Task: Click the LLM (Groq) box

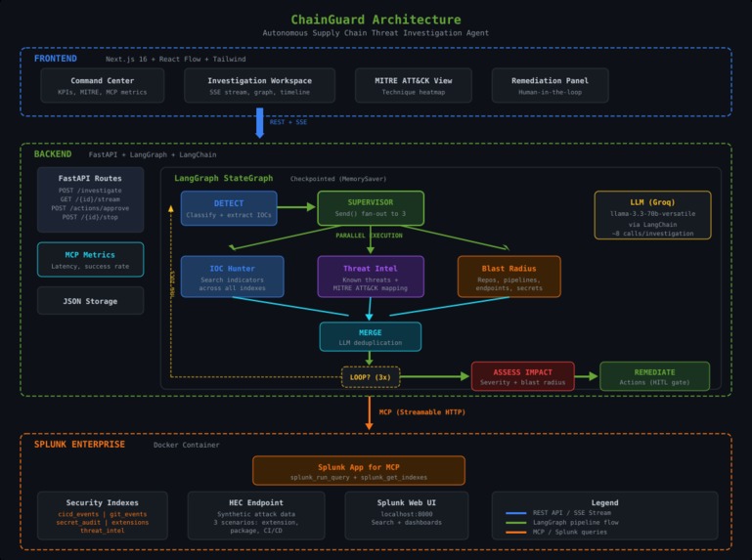Action: (652, 215)
